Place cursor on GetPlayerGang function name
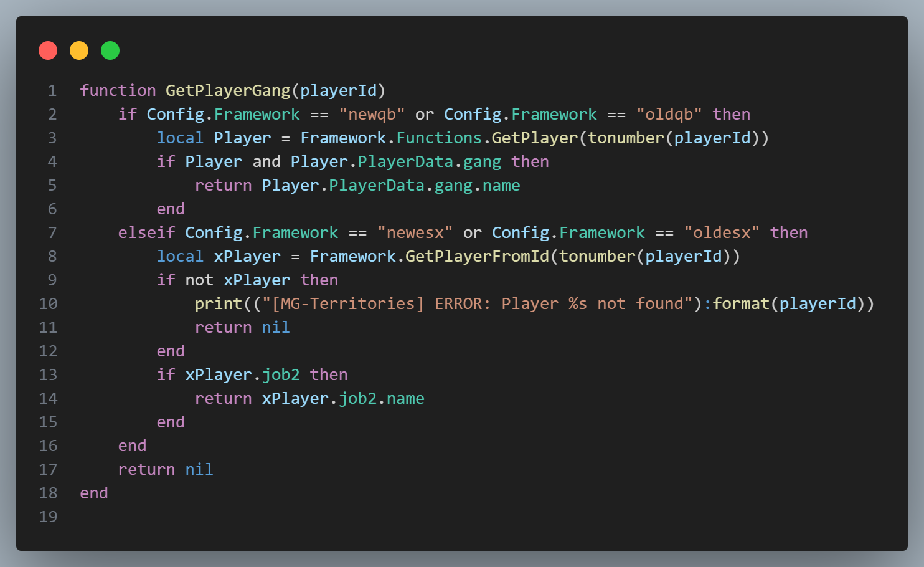The width and height of the screenshot is (924, 567). tap(228, 91)
